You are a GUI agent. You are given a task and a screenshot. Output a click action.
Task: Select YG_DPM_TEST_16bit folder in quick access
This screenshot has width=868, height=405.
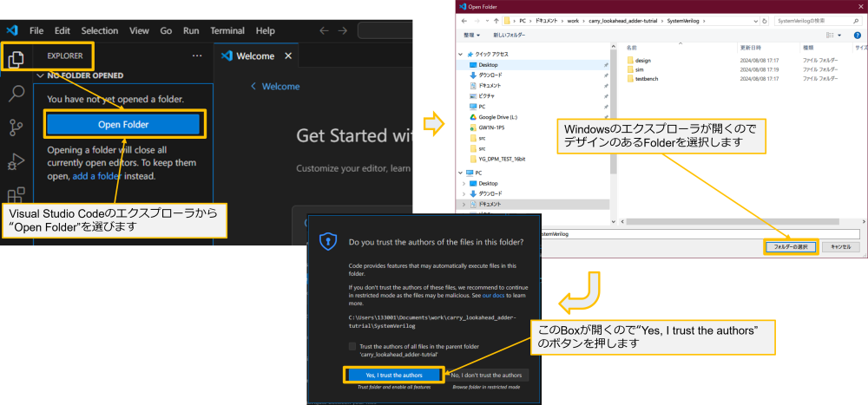point(497,159)
